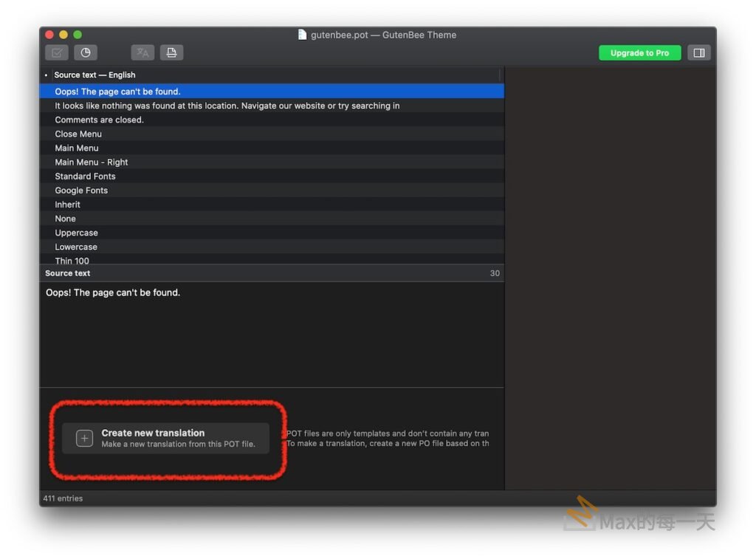Pick the "Inherit" entry in the list
The image size is (756, 559).
pyautogui.click(x=67, y=204)
